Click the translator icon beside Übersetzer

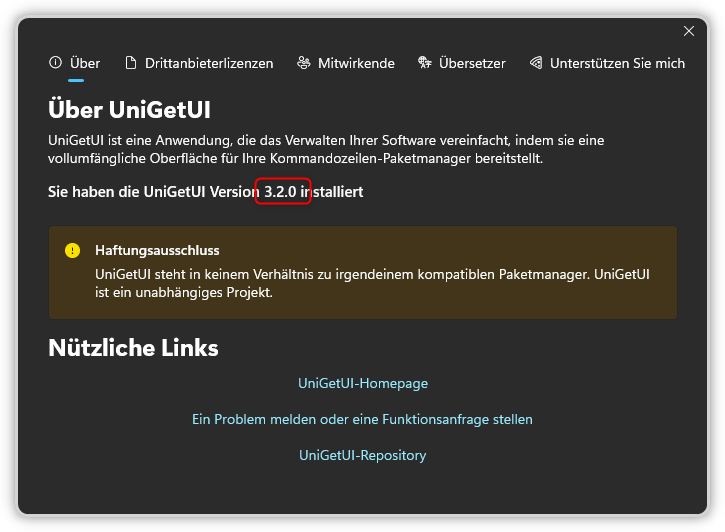(424, 62)
